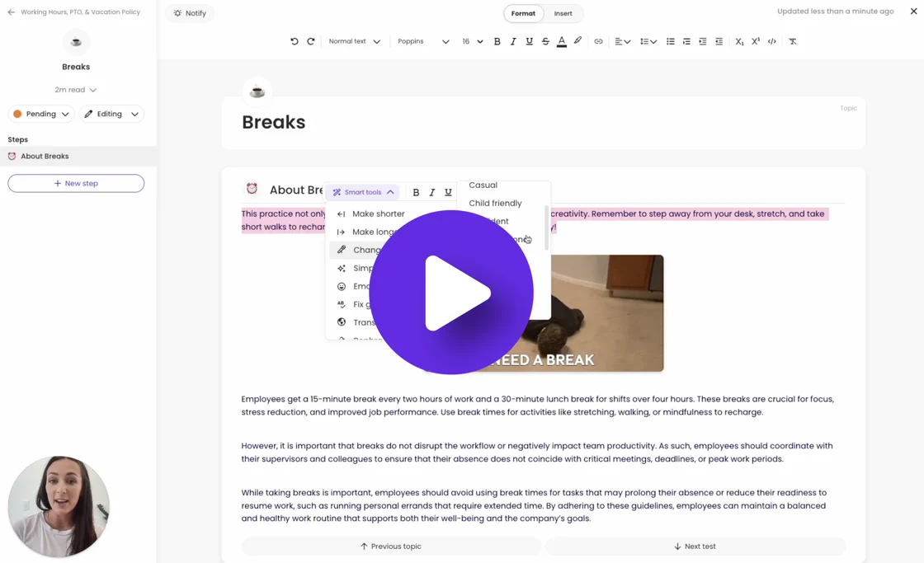Create a numbered list

coord(686,41)
